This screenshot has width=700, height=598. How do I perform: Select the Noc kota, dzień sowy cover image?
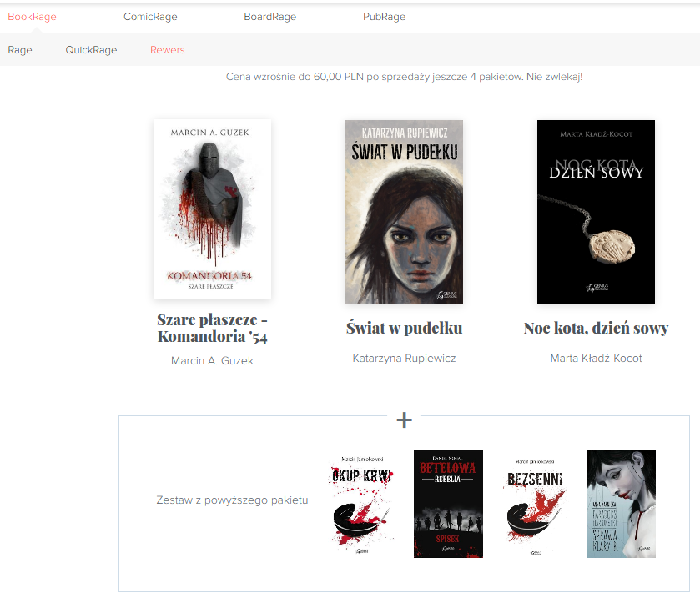point(596,212)
